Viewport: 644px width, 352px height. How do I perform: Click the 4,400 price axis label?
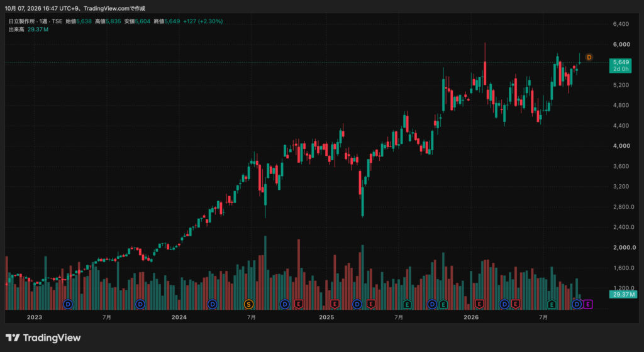621,126
